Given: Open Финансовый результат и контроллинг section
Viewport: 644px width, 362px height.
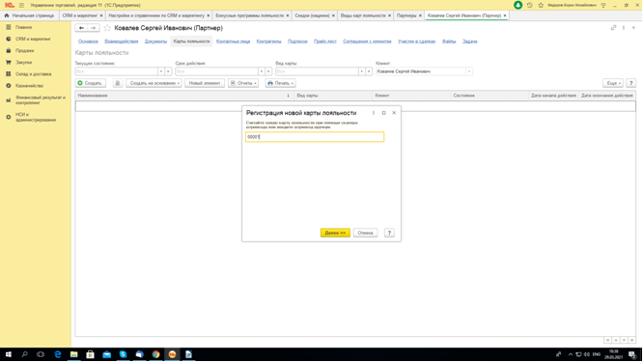Looking at the screenshot, I should coord(41,100).
